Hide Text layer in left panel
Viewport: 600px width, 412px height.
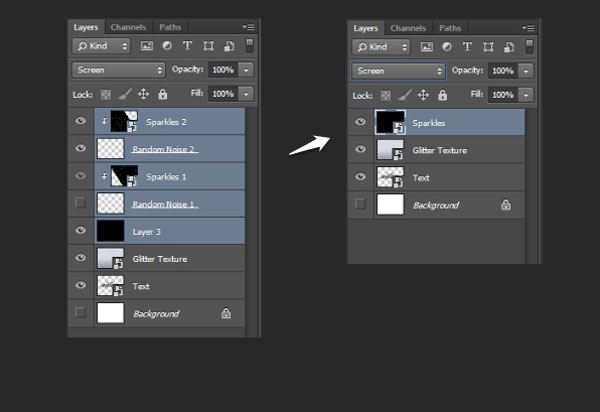[x=80, y=285]
